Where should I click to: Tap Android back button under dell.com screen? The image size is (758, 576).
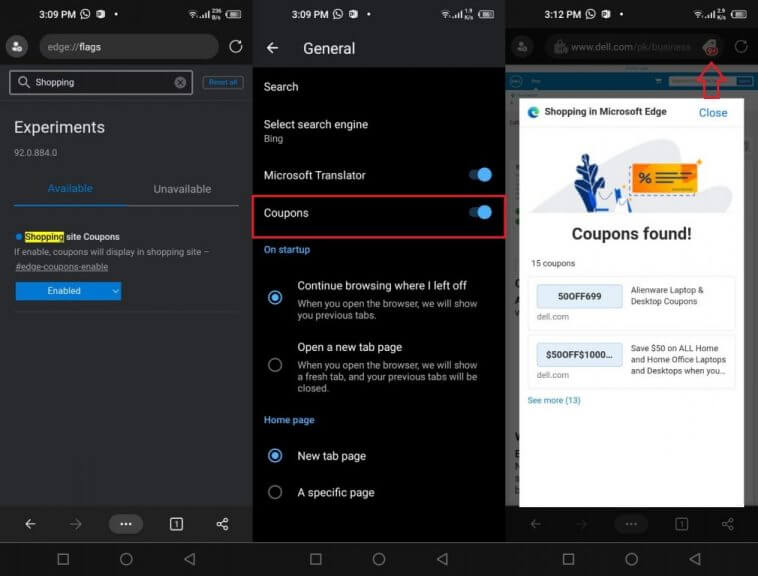point(695,559)
